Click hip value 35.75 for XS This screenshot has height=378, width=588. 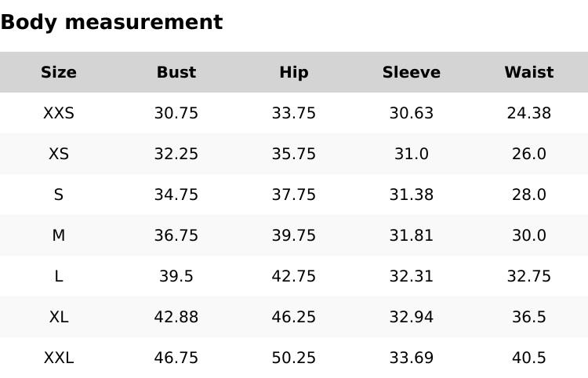(x=294, y=154)
